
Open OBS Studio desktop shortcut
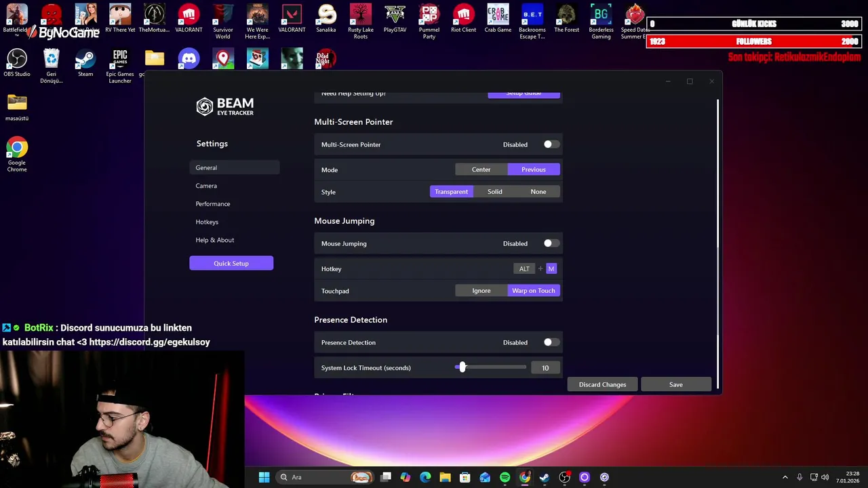(x=17, y=63)
